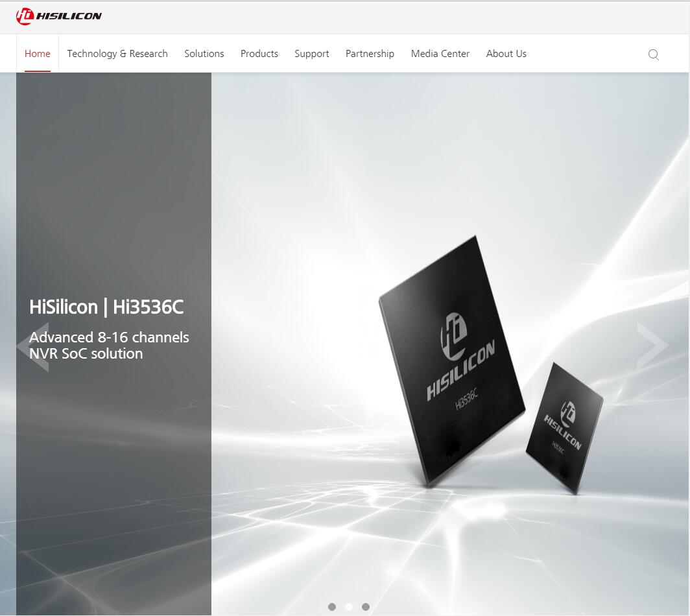Advance to next slide arrow
This screenshot has width=690, height=616.
(652, 346)
